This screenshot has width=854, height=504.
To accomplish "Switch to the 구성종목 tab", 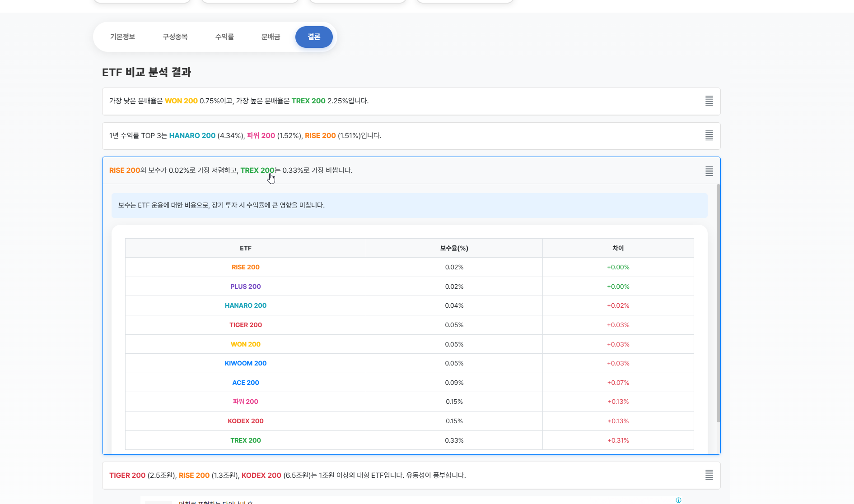I will (x=175, y=37).
